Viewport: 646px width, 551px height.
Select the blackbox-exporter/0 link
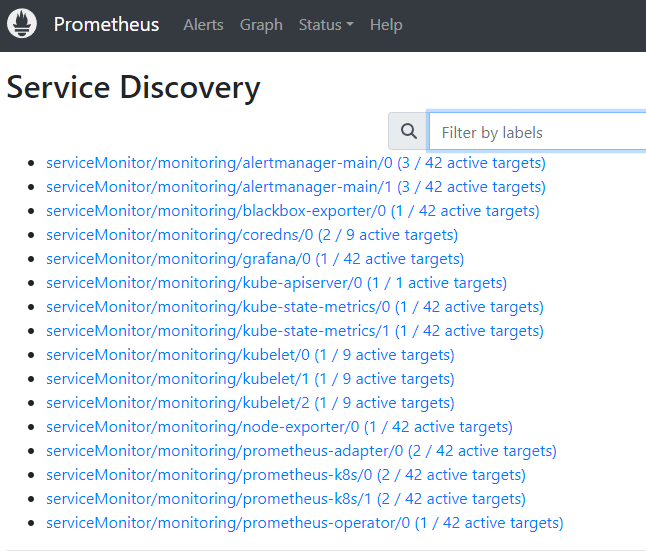coord(292,211)
